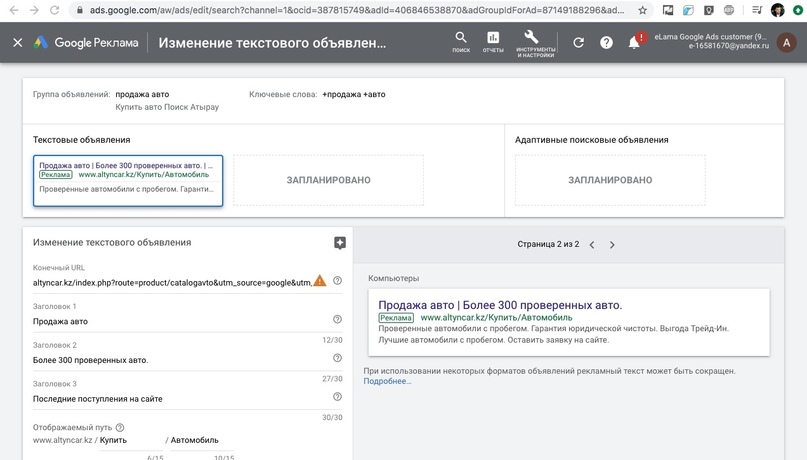The width and height of the screenshot is (807, 460).
Task: Refresh the Google Ads page data
Action: point(578,43)
